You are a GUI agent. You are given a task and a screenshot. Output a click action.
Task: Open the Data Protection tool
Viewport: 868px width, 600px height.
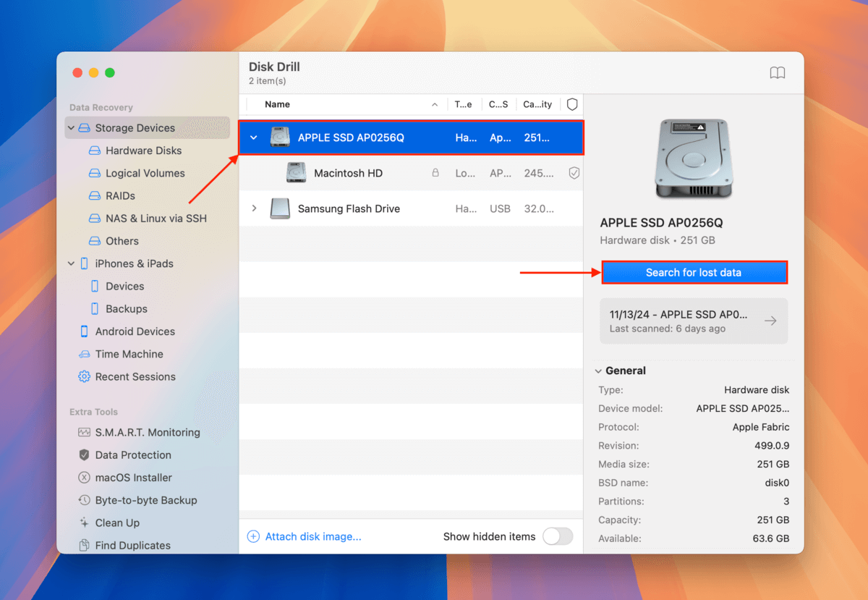133,455
